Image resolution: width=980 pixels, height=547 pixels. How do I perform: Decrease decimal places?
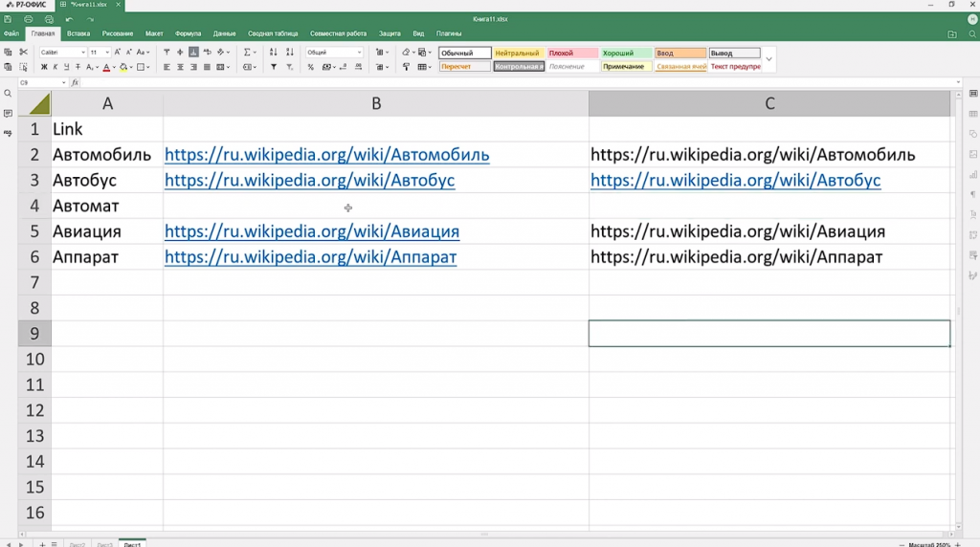point(344,67)
